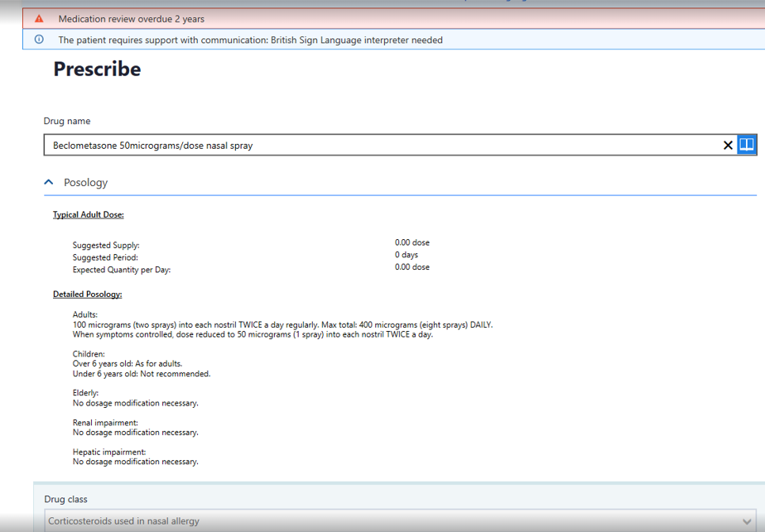The image size is (765, 532).
Task: Click the Renal impairment: subheading
Action: (105, 422)
